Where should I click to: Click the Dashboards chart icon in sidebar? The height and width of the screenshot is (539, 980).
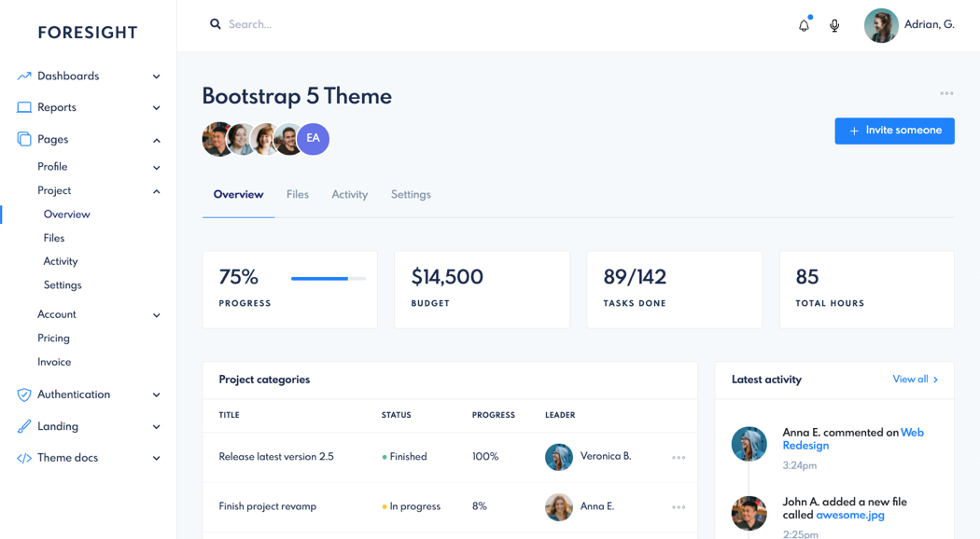pos(24,76)
